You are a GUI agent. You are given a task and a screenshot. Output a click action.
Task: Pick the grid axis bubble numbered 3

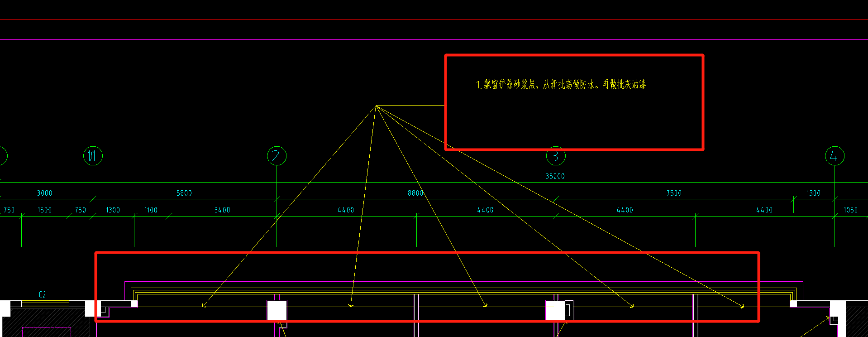click(556, 156)
